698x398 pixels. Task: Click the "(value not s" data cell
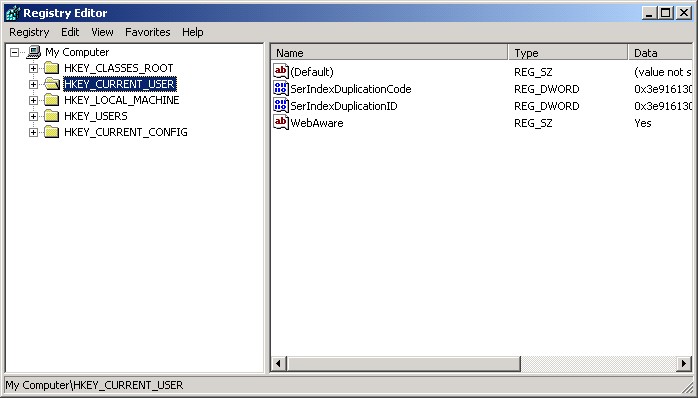pyautogui.click(x=663, y=72)
